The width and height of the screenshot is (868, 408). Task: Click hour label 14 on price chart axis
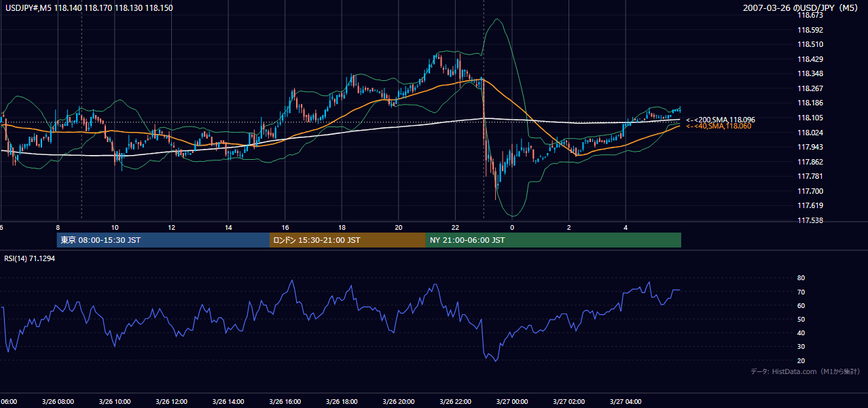228,228
